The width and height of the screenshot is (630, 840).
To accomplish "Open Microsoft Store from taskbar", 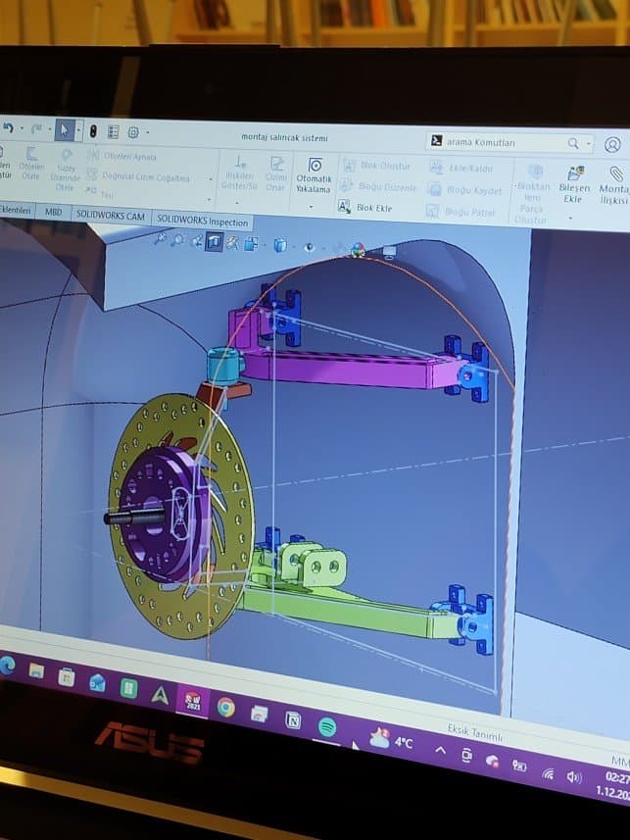I will pos(67,677).
